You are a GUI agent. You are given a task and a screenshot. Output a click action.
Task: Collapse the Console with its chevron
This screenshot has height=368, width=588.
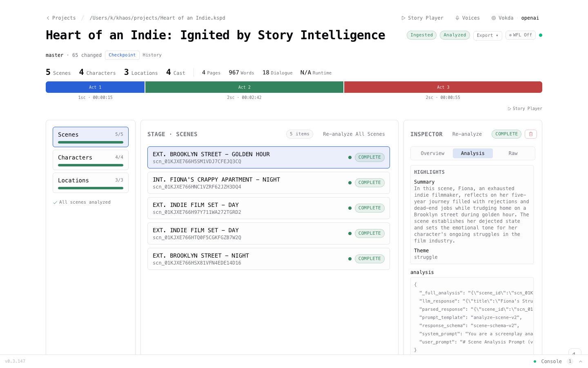[581, 361]
